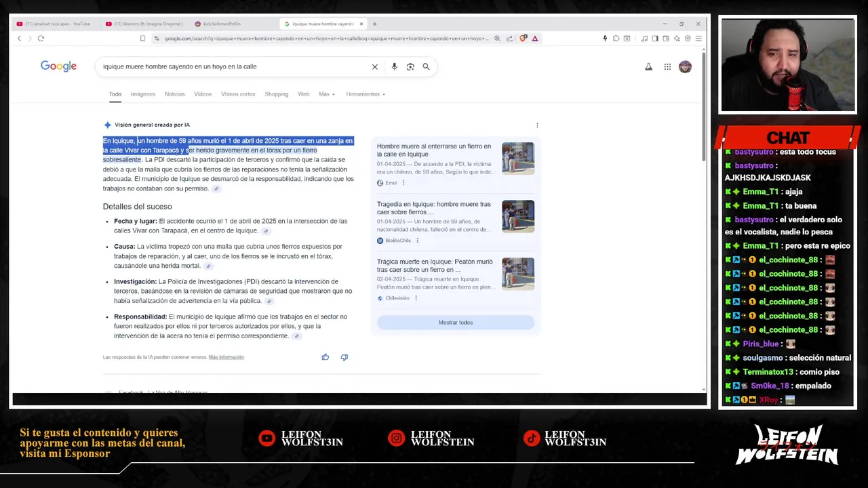The width and height of the screenshot is (868, 488).
Task: Bookmark this page with the bookmark icon
Action: pos(142,39)
